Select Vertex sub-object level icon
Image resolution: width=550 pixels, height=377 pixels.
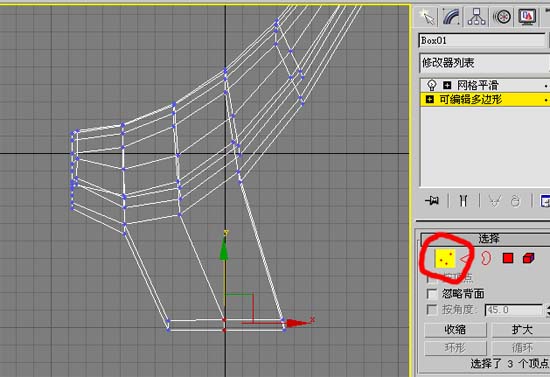445,259
